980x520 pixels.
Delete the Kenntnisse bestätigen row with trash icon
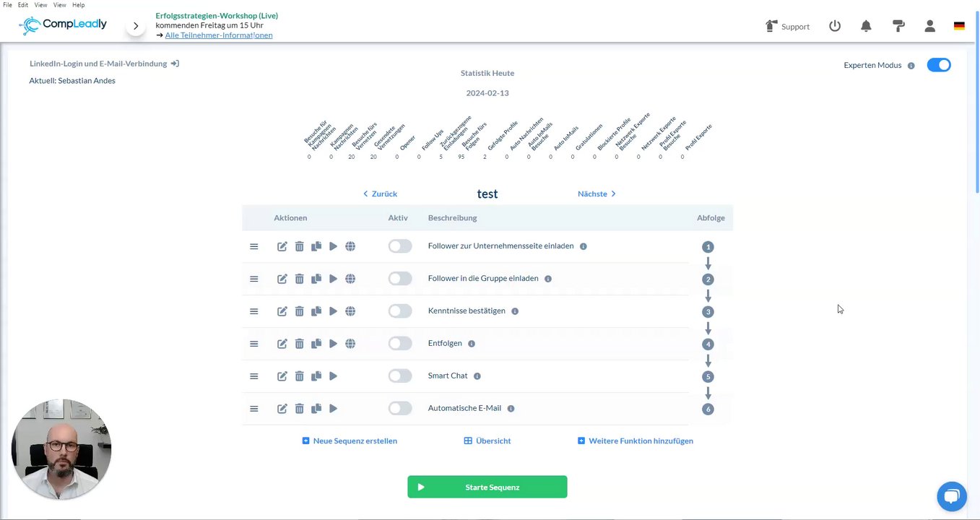coord(299,311)
